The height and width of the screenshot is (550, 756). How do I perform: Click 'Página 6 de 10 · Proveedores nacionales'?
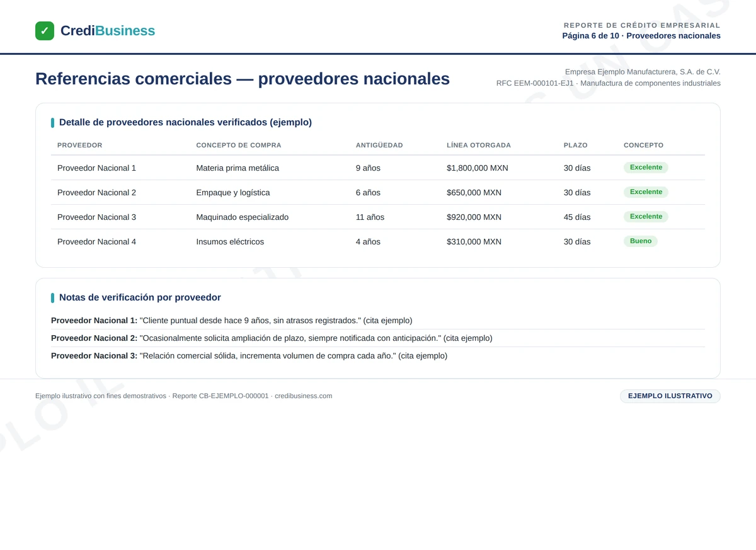(641, 36)
